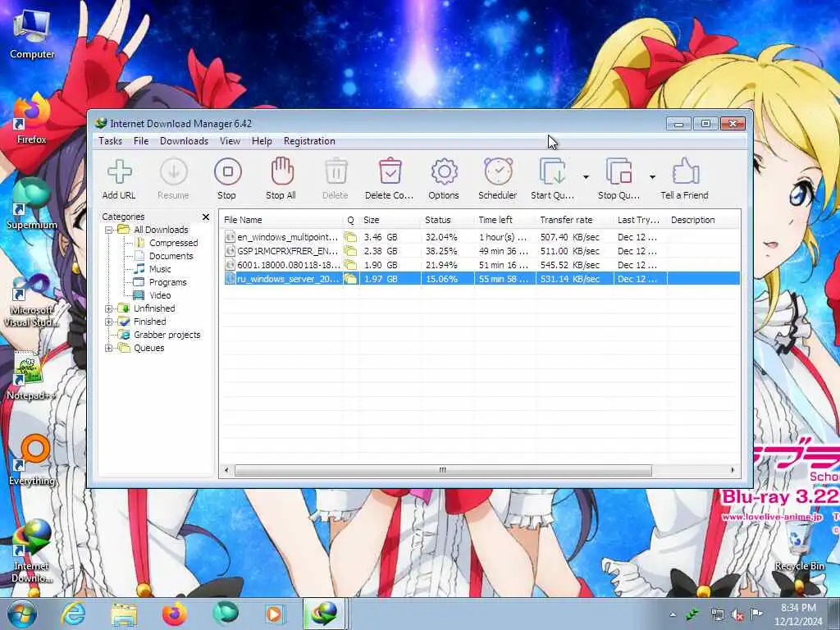Select the Notepad++ desktop shortcut
The image size is (840, 630).
click(32, 375)
